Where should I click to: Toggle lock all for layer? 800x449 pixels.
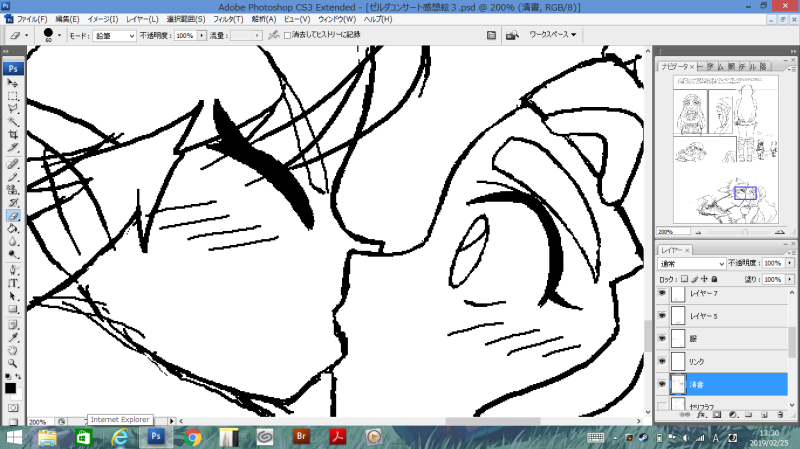tap(714, 279)
